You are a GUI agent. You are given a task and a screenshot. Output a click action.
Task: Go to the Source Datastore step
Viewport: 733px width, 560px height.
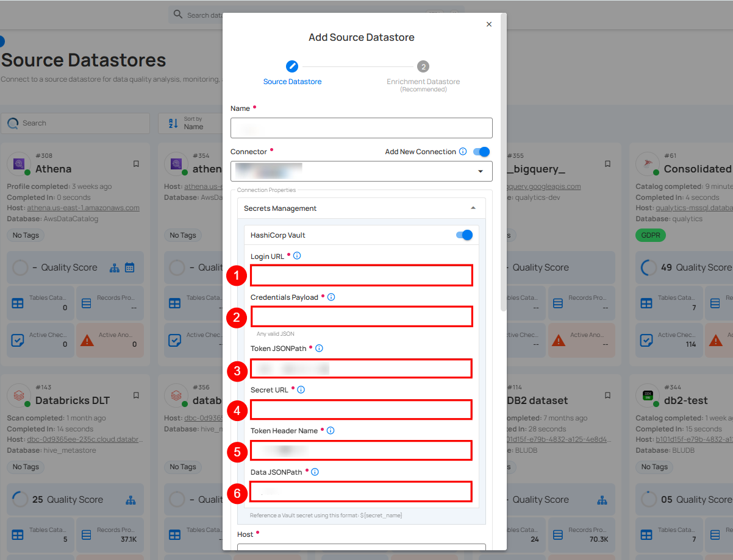[x=292, y=66]
